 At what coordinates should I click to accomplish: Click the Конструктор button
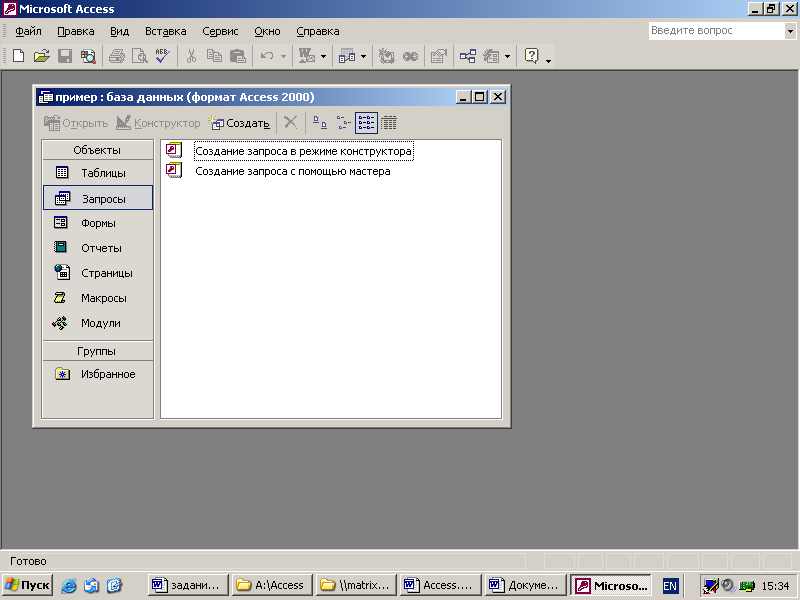pyautogui.click(x=158, y=123)
